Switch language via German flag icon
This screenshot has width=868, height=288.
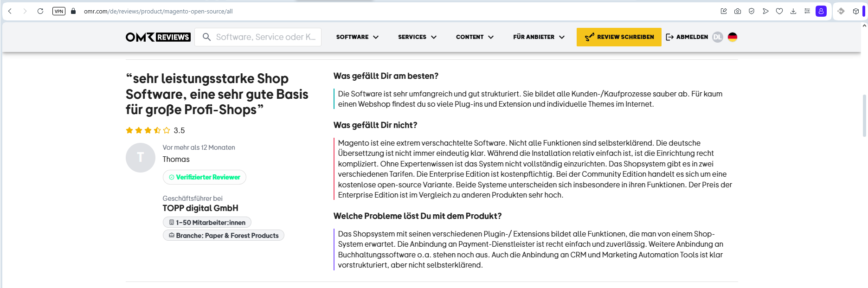click(733, 37)
